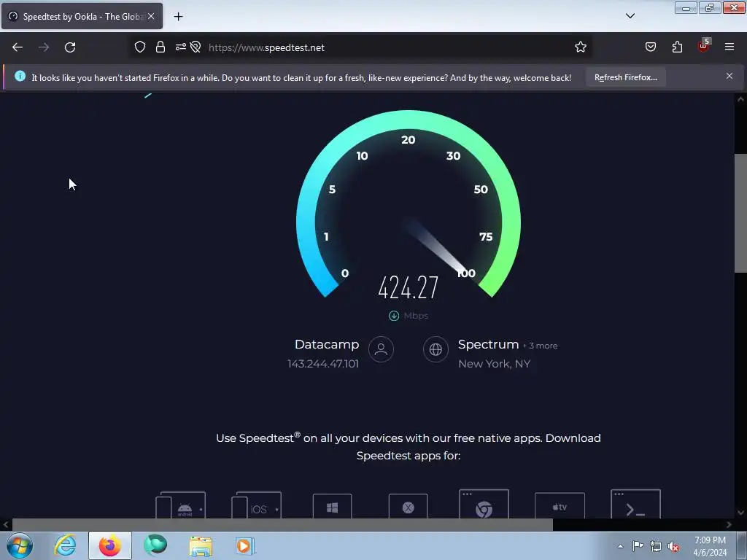Launch Internet Explorer from taskbar

click(x=65, y=545)
